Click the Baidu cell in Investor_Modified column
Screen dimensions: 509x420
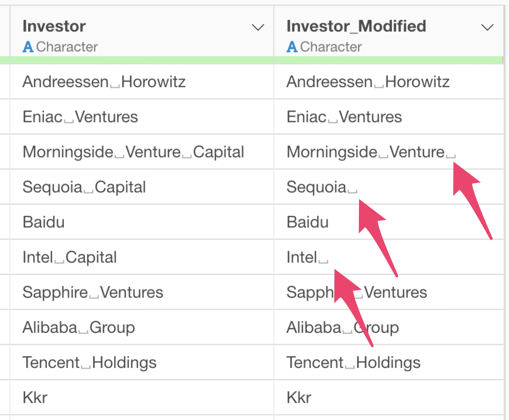click(x=308, y=222)
